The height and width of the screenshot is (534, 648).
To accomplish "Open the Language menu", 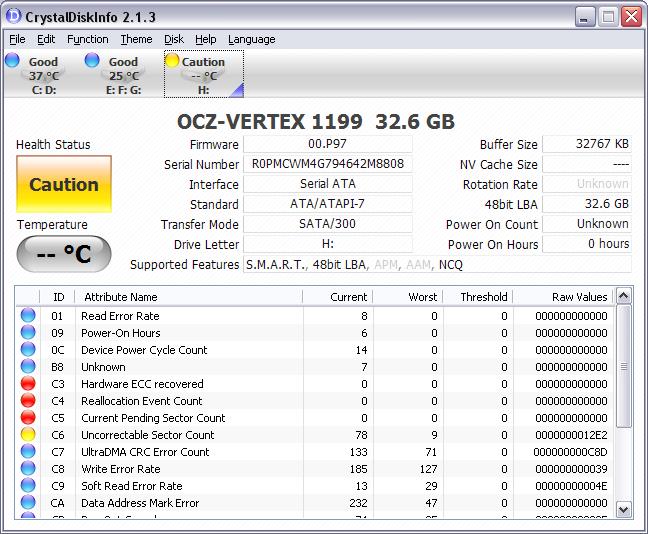I will pyautogui.click(x=252, y=39).
